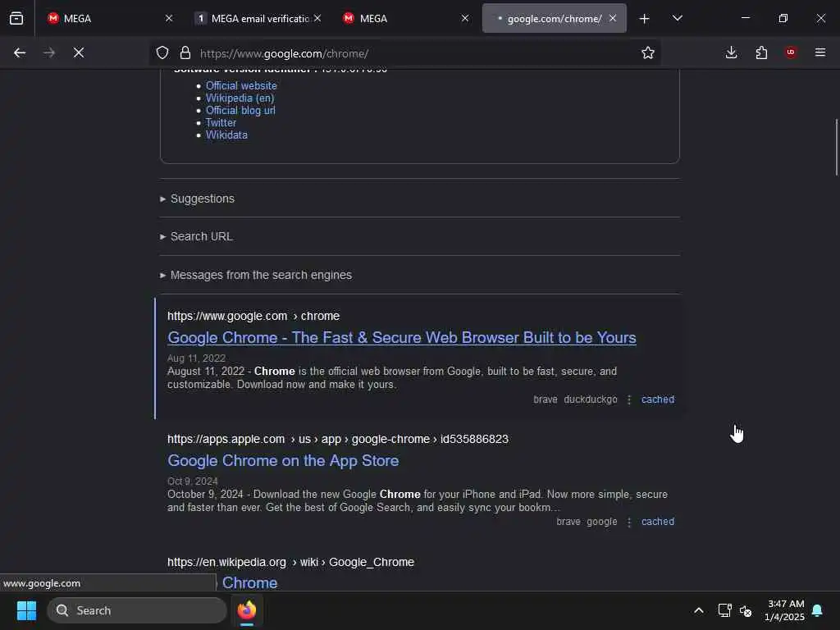The width and height of the screenshot is (840, 630).
Task: Close the google.com/chrome tab
Action: 613,18
